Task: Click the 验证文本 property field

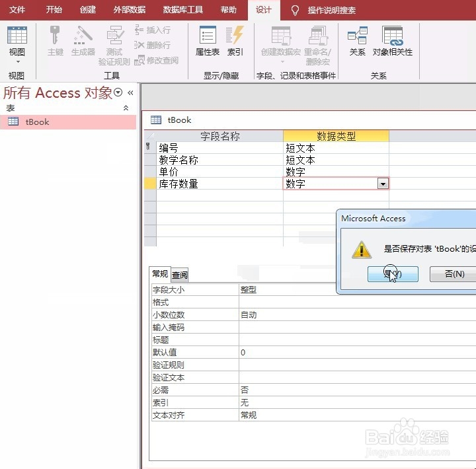Action: click(357, 377)
